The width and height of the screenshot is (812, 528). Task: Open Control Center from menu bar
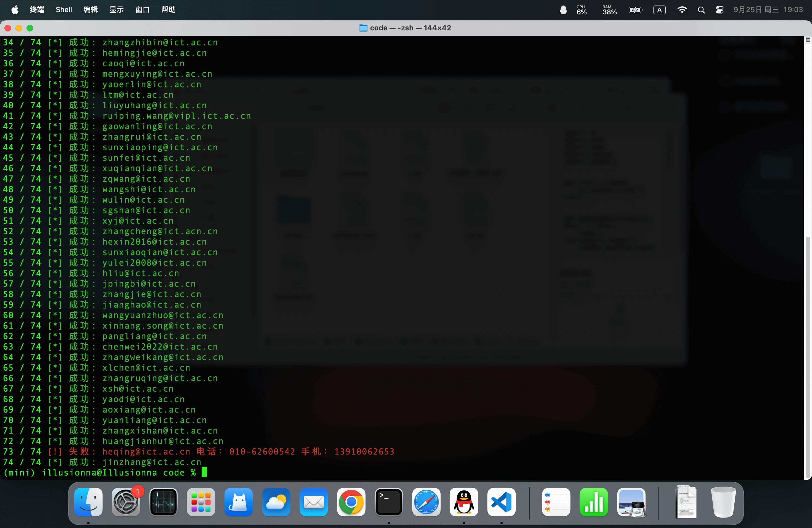(x=719, y=10)
